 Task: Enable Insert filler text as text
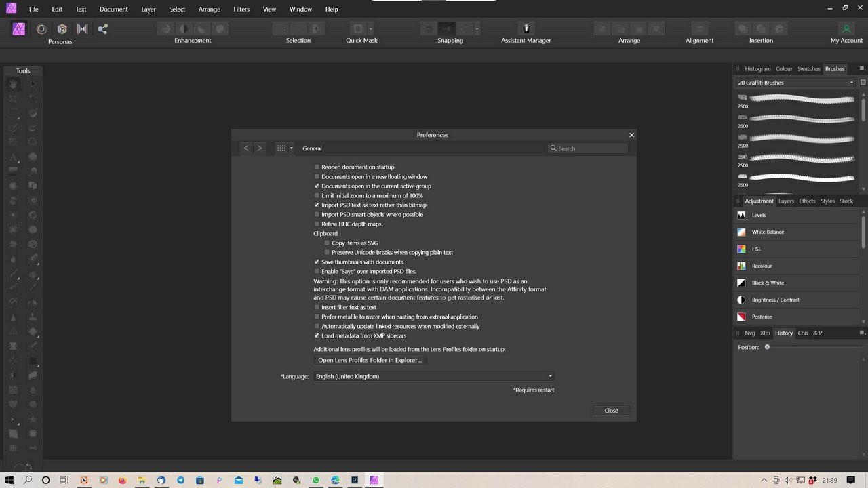317,307
